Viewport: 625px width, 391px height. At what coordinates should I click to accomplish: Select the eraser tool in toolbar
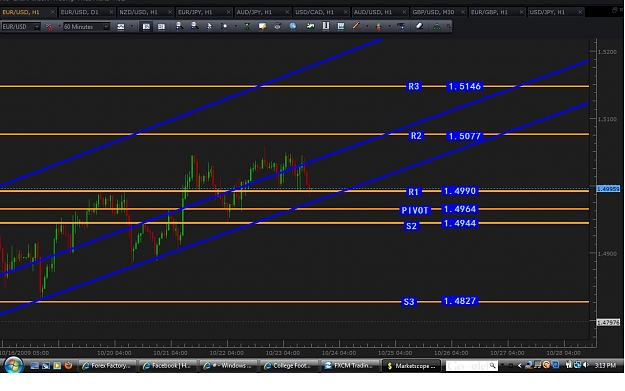click(x=419, y=26)
